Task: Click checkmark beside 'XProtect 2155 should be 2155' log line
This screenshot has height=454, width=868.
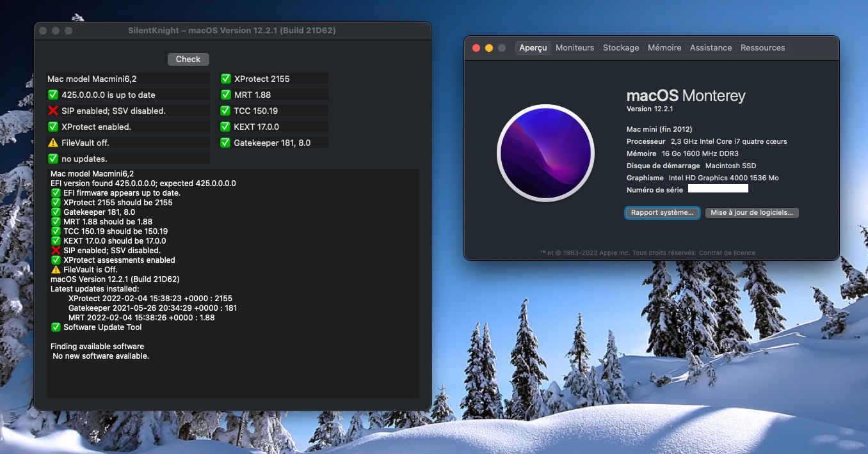Action: coord(56,202)
